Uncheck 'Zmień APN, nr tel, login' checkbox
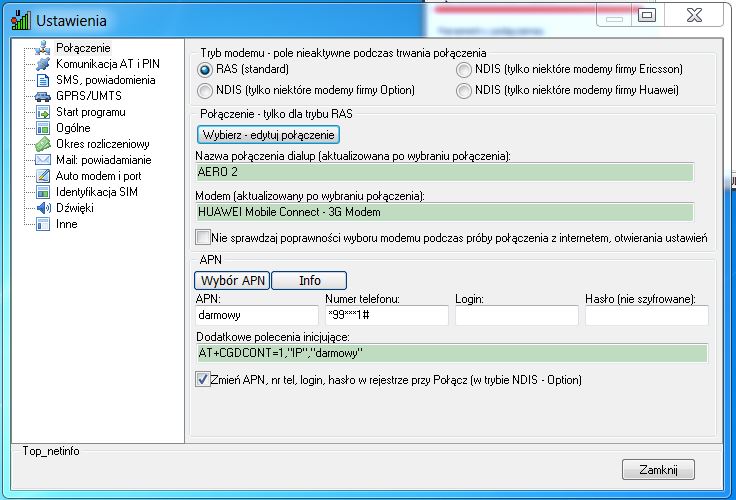 pos(204,380)
